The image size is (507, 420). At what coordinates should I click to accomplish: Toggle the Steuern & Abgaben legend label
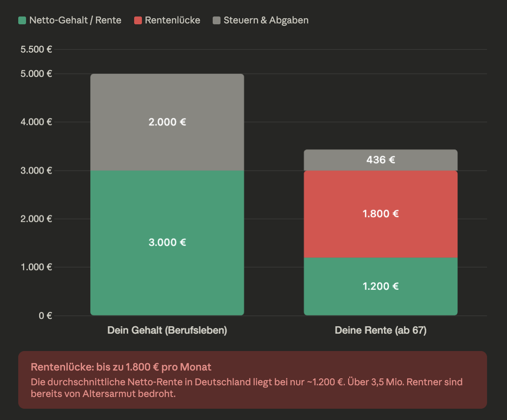(x=266, y=20)
